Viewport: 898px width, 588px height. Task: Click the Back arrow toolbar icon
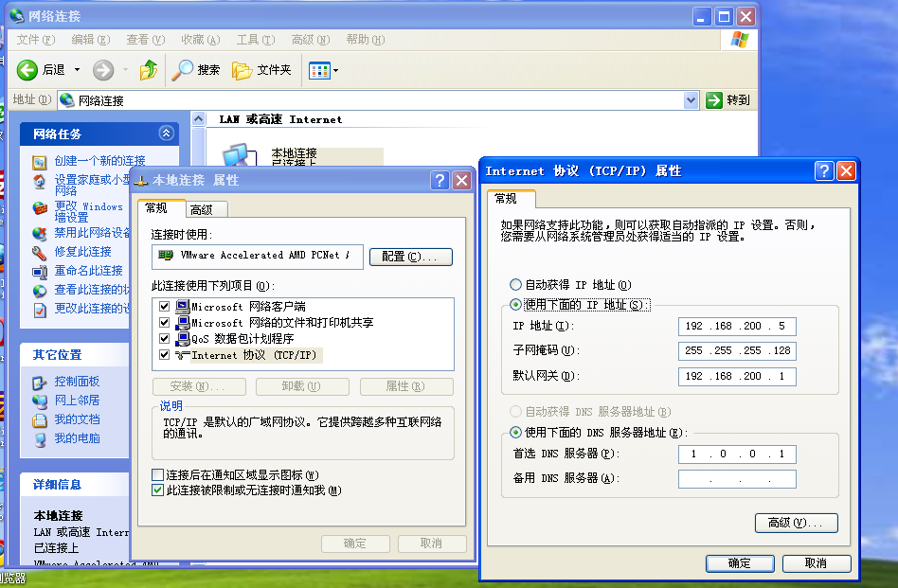click(x=27, y=70)
